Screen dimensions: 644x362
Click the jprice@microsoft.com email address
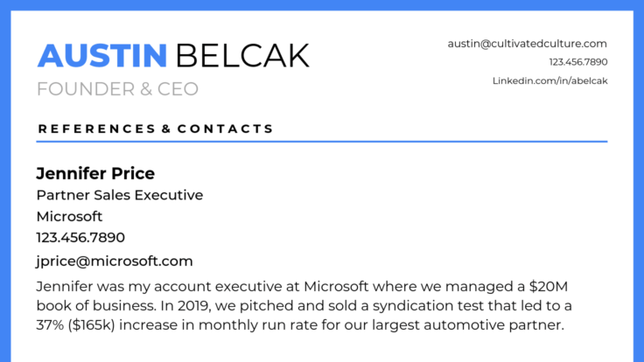[x=114, y=261]
